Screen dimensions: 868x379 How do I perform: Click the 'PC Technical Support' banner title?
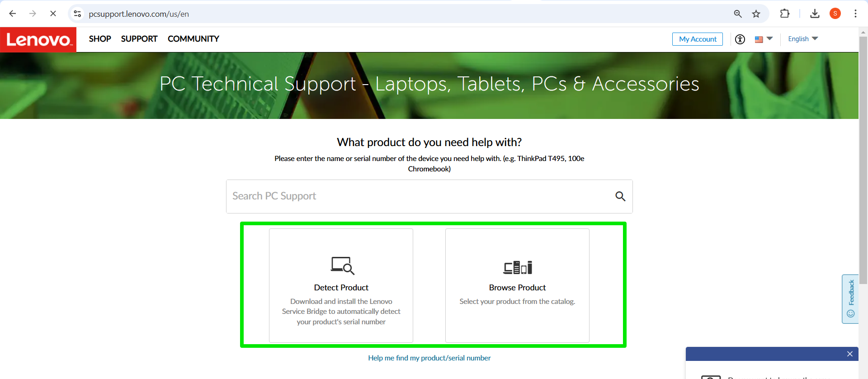pyautogui.click(x=429, y=84)
